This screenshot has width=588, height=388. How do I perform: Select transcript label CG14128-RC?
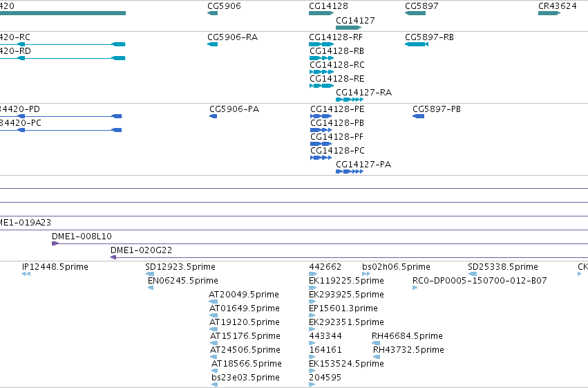click(336, 65)
